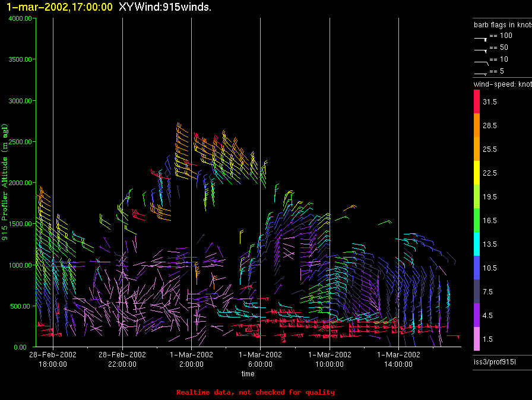
Task: Click the 50-knot barb flag legend icon
Action: [481, 49]
